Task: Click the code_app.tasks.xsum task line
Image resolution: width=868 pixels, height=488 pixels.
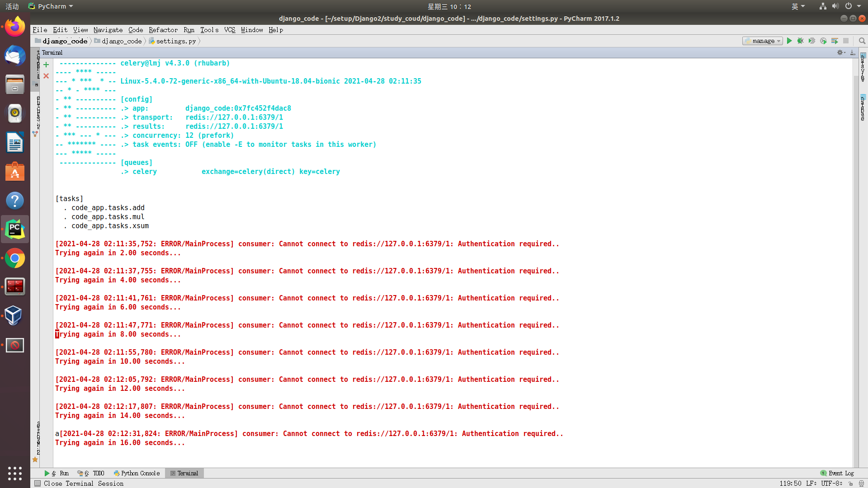Action: [x=110, y=226]
